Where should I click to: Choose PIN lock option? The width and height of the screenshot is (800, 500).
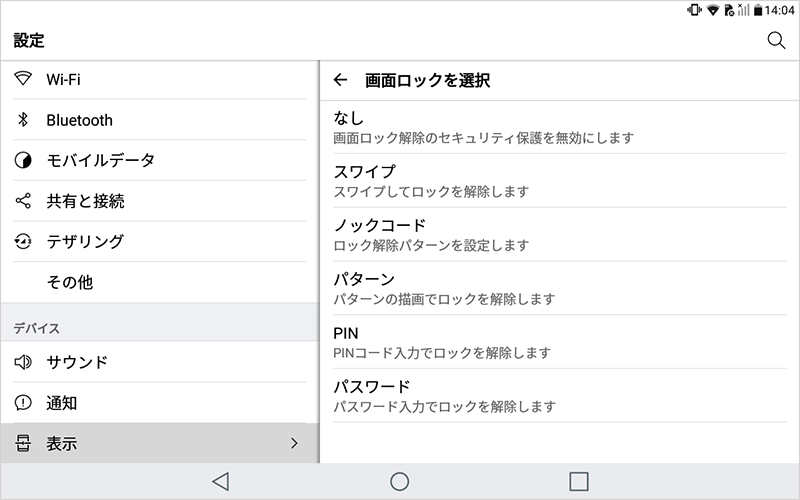click(x=560, y=342)
